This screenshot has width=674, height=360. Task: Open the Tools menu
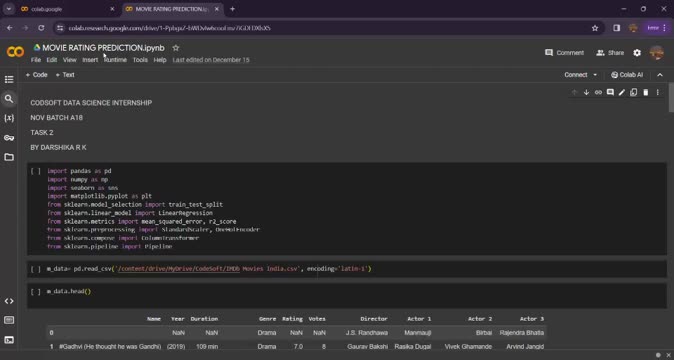click(x=140, y=60)
